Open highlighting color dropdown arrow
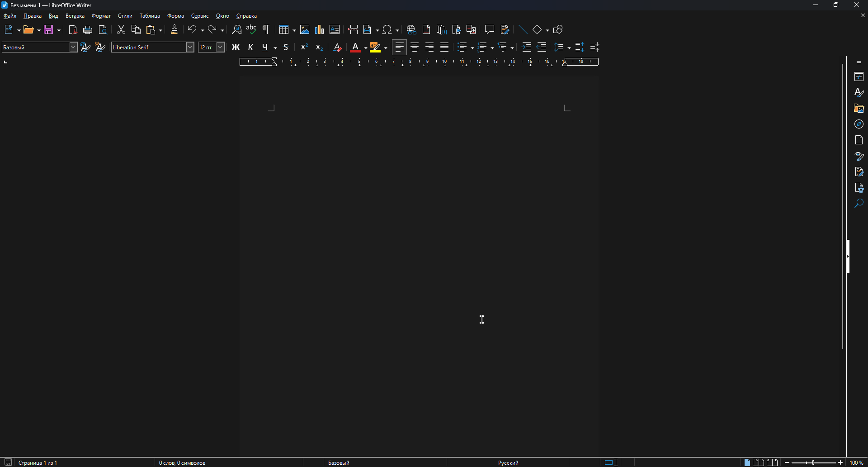Image resolution: width=868 pixels, height=467 pixels. [386, 48]
